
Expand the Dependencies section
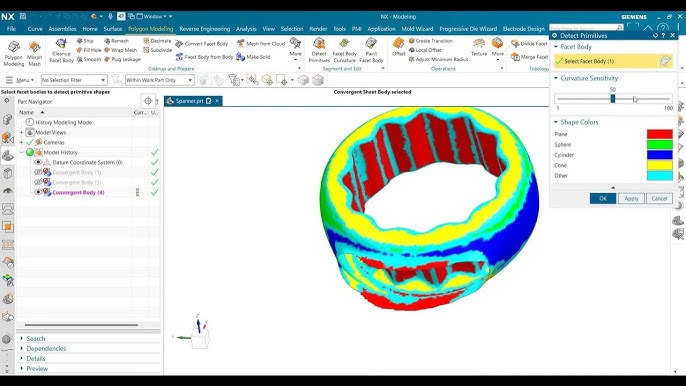coord(46,348)
